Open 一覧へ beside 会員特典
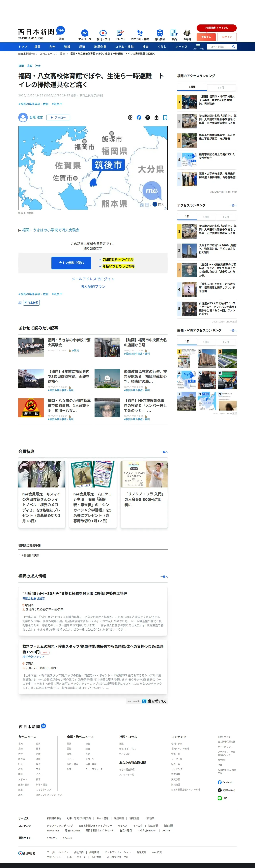The width and height of the screenshot is (255, 868). click(x=164, y=452)
